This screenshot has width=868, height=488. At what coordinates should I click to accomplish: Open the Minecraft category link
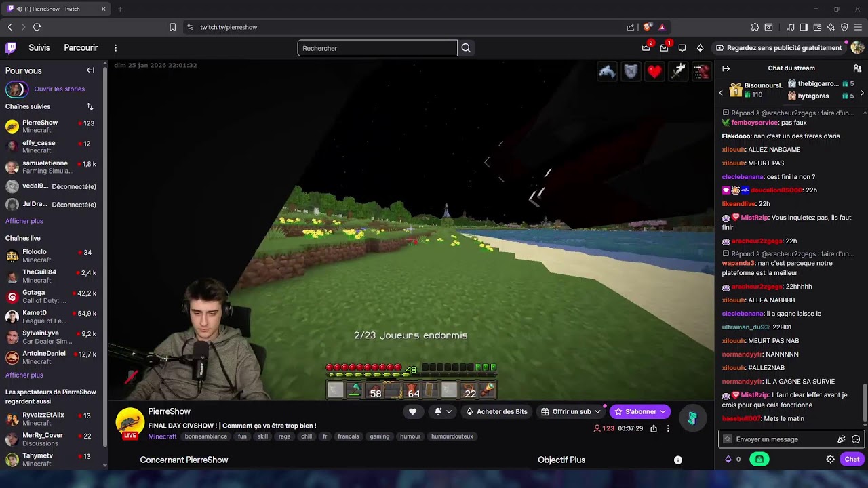tap(162, 436)
